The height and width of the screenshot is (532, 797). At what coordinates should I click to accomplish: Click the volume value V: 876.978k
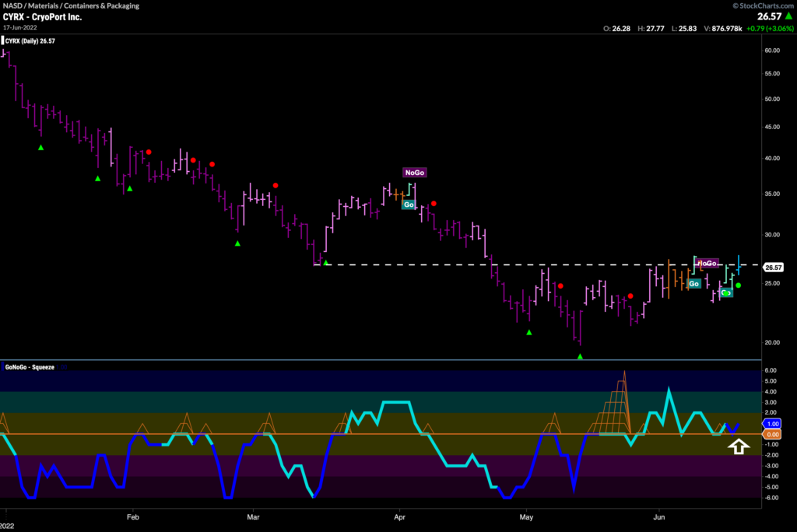[723, 29]
